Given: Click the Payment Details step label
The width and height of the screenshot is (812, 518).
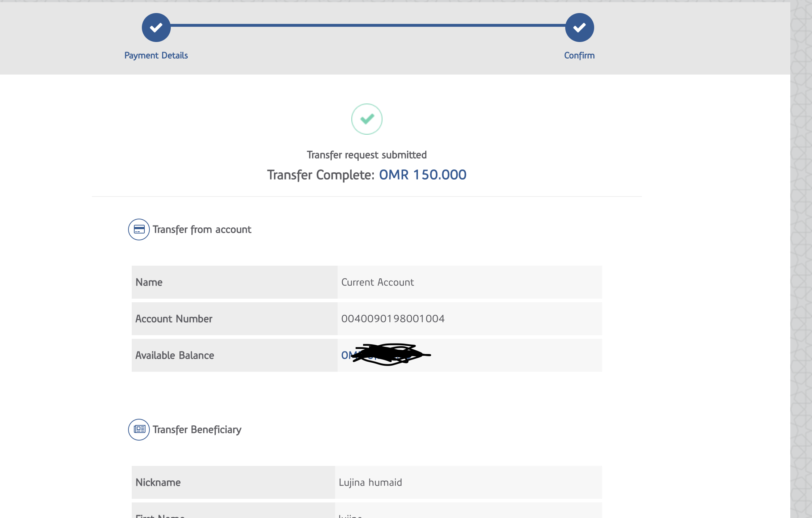Looking at the screenshot, I should (156, 55).
